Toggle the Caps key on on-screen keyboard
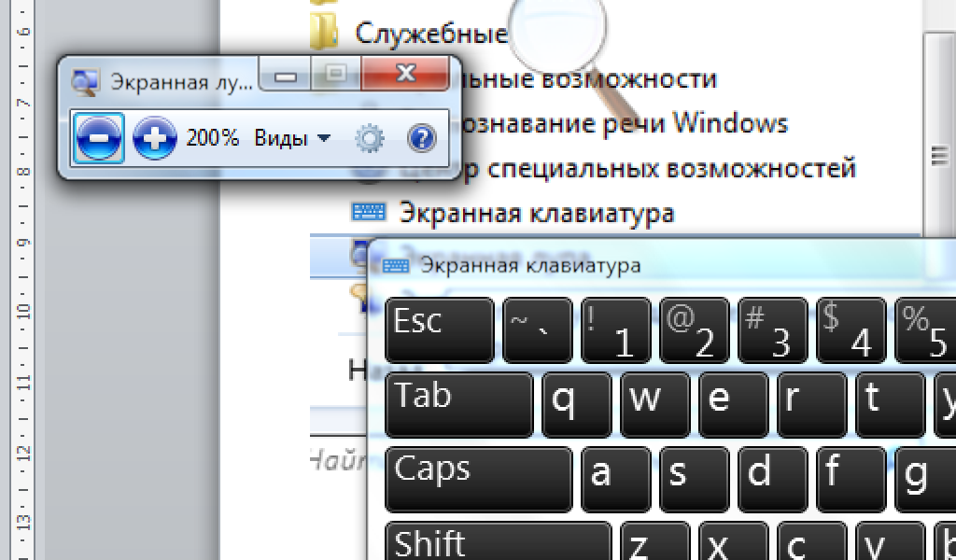This screenshot has width=956, height=560. pyautogui.click(x=479, y=480)
